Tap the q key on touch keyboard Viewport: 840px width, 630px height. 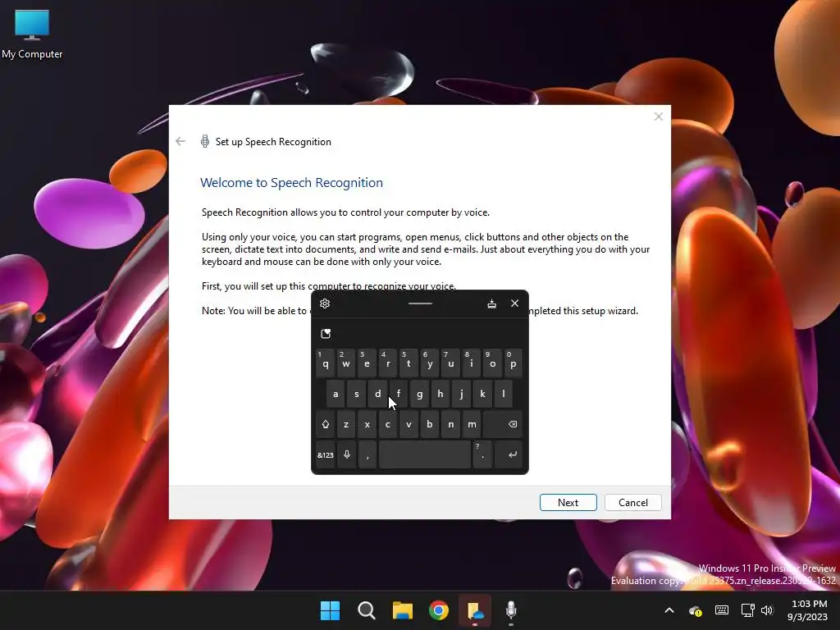tap(325, 363)
